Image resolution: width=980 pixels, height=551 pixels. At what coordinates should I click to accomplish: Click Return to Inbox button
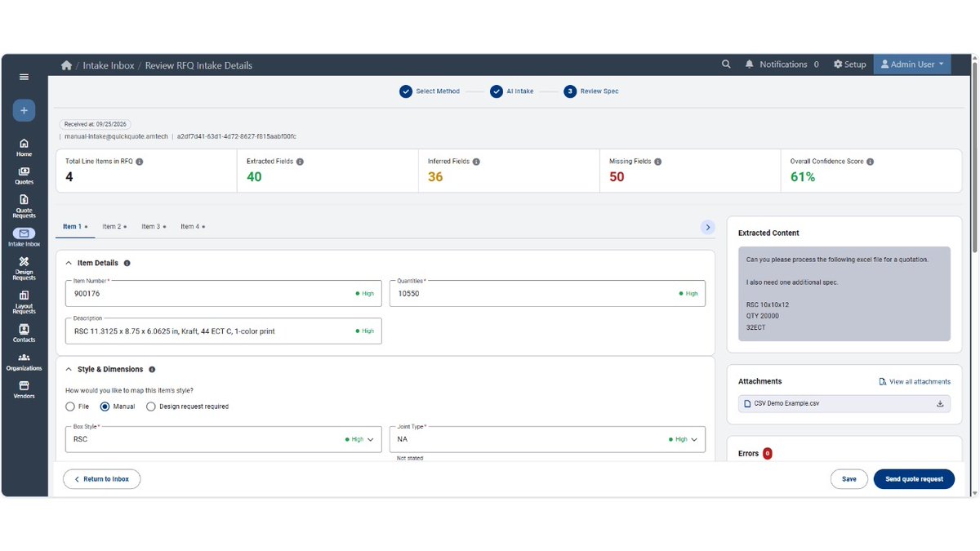coord(101,479)
